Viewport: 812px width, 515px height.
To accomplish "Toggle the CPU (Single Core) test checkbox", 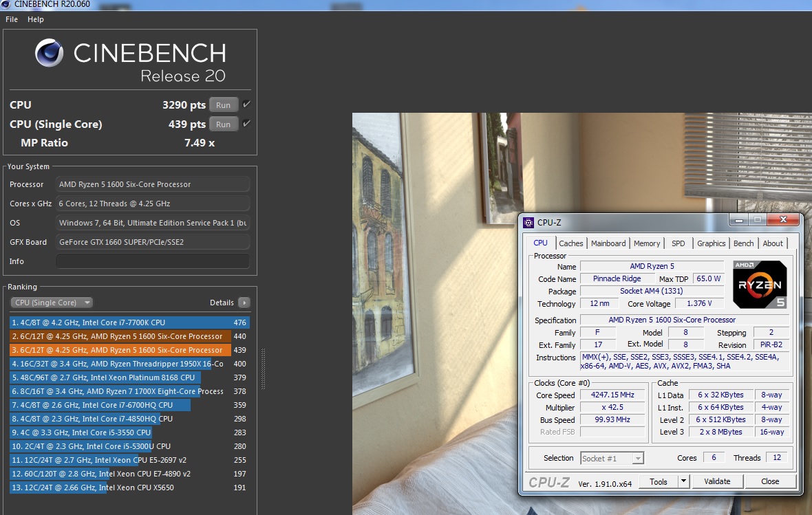I will pyautogui.click(x=246, y=124).
